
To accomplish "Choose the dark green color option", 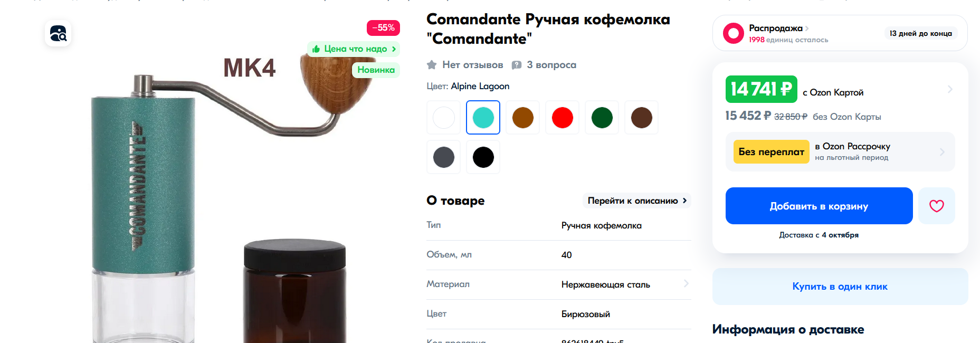I will [x=602, y=117].
